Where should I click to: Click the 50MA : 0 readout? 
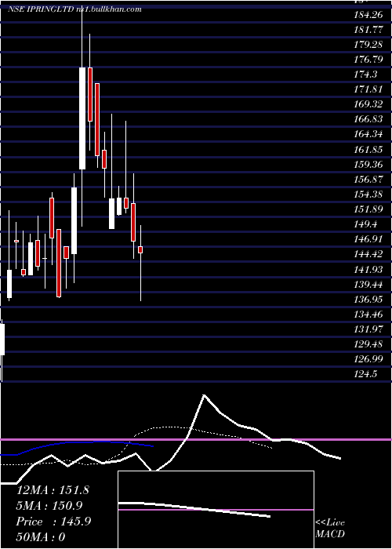coord(41,537)
